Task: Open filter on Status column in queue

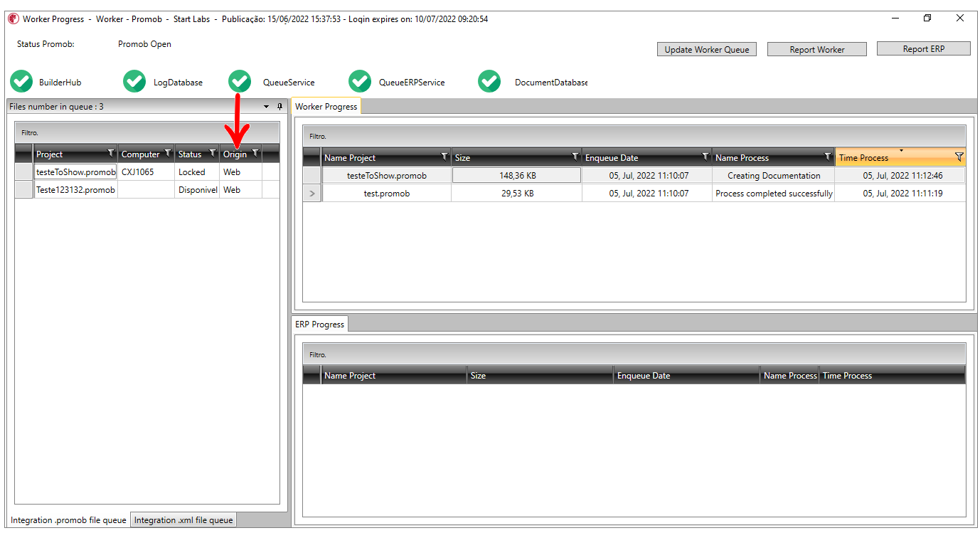Action: 212,153
